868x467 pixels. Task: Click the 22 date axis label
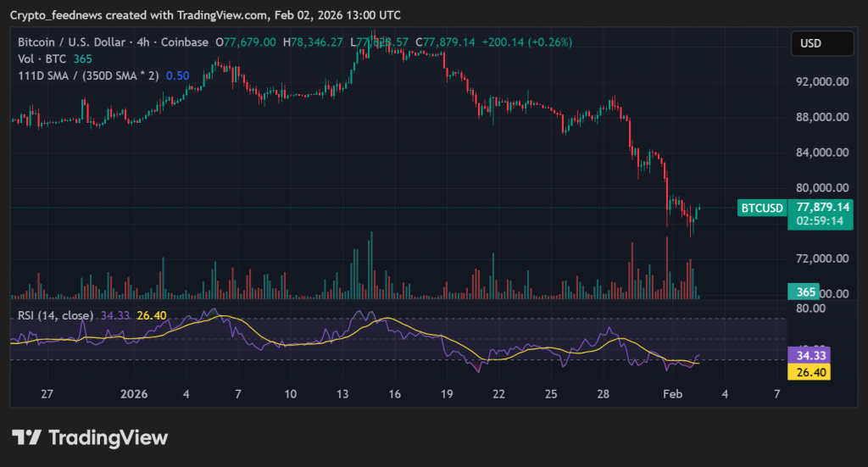tap(498, 394)
